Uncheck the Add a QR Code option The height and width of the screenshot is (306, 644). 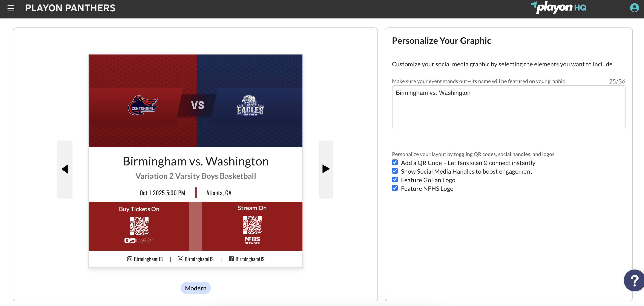tap(395, 162)
